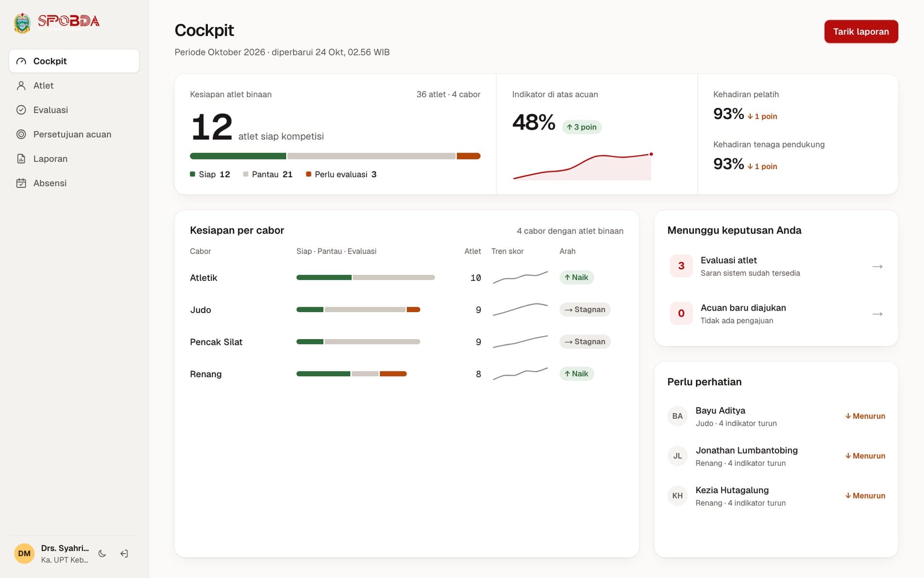Click the '3 poin' increase badge
The height and width of the screenshot is (578, 924).
tap(582, 127)
